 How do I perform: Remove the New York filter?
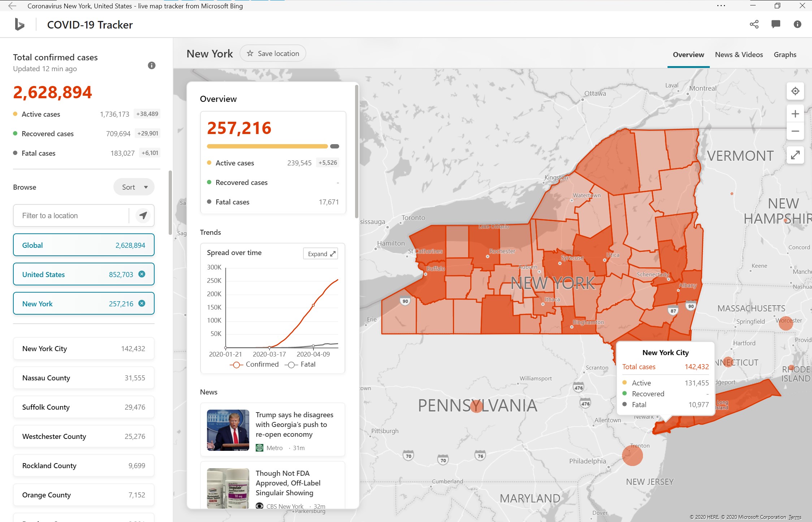142,303
